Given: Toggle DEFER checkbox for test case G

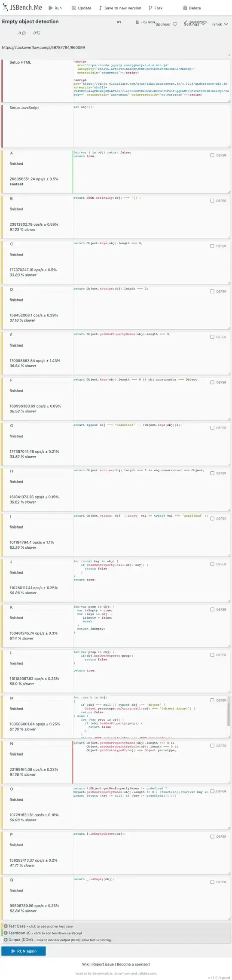Looking at the screenshot, I should pyautogui.click(x=212, y=428).
